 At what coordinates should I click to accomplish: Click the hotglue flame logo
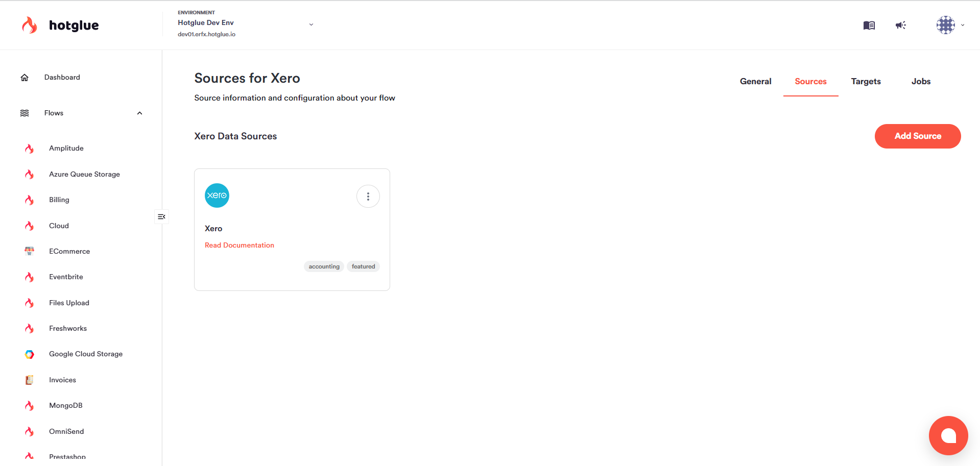[x=30, y=25]
